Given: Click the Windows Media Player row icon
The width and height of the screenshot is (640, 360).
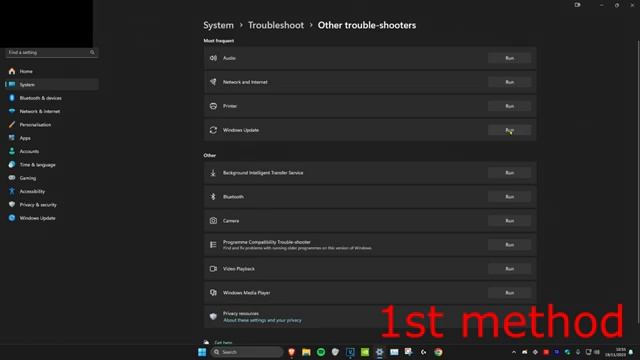Looking at the screenshot, I should tap(213, 293).
